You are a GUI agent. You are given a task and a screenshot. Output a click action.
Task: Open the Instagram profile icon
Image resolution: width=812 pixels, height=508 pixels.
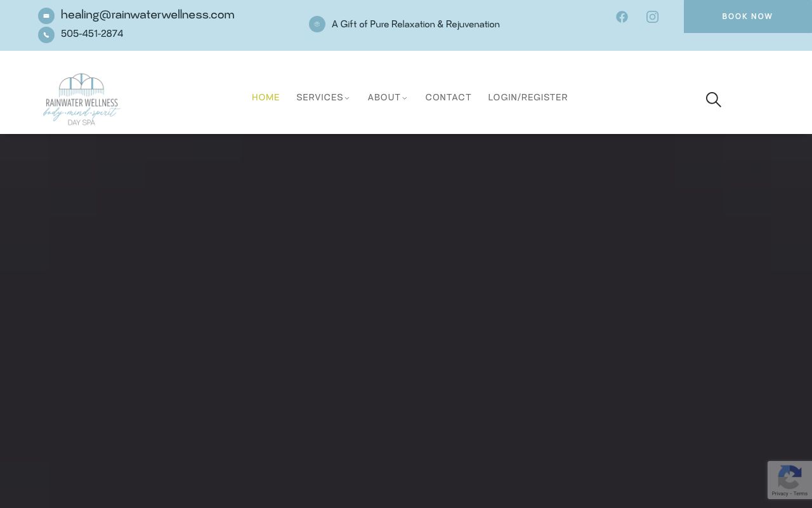click(x=652, y=17)
